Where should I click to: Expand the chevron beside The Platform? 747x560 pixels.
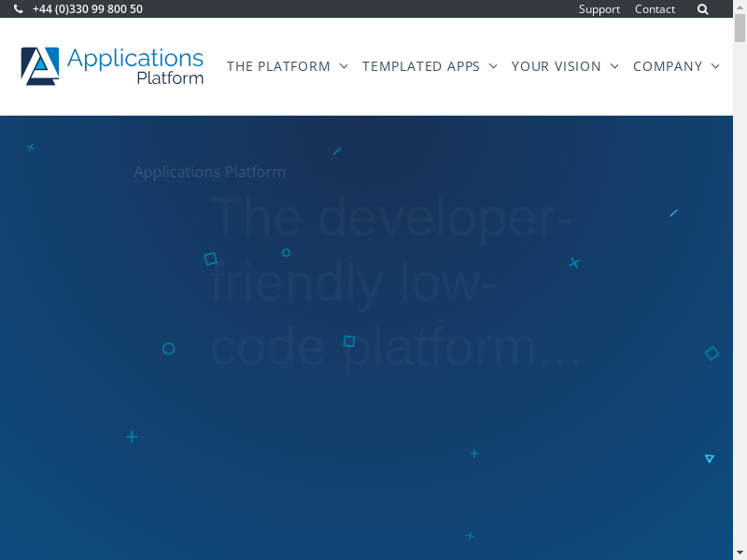point(344,66)
